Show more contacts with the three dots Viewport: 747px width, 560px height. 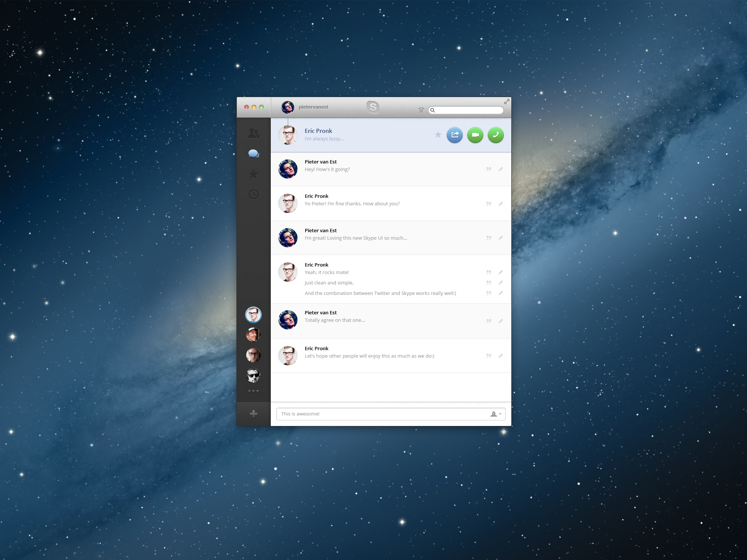tap(254, 391)
